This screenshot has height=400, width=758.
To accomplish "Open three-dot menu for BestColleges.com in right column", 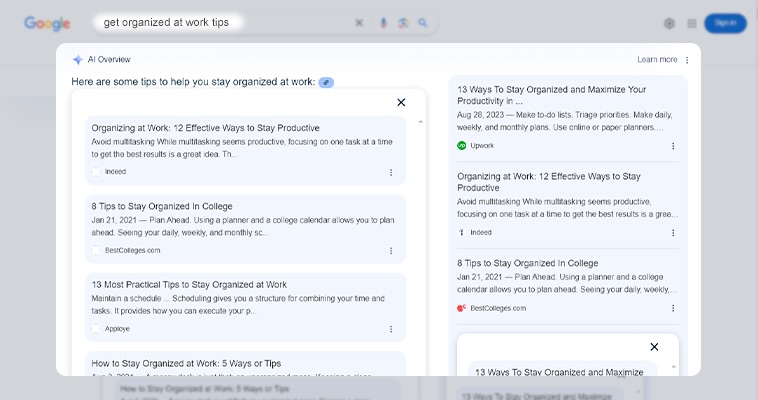I will [x=673, y=308].
